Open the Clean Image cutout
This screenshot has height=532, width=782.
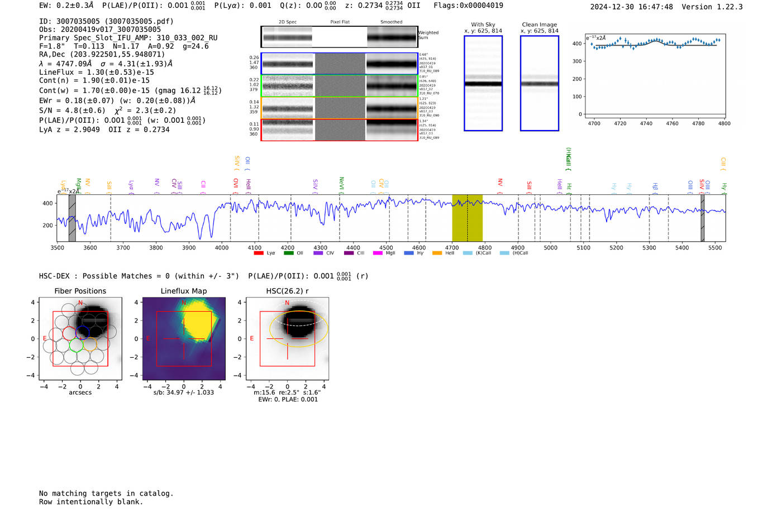pyautogui.click(x=540, y=83)
